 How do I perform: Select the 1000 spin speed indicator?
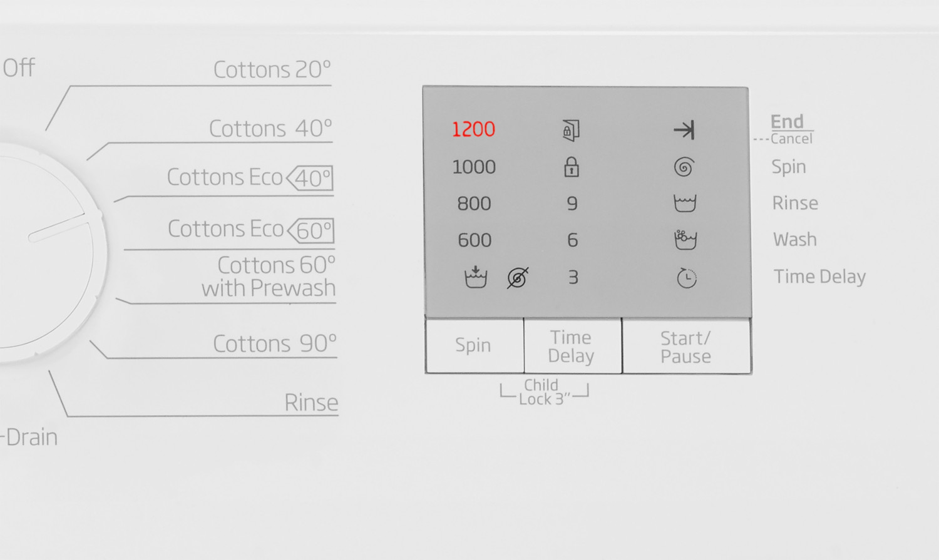point(474,167)
